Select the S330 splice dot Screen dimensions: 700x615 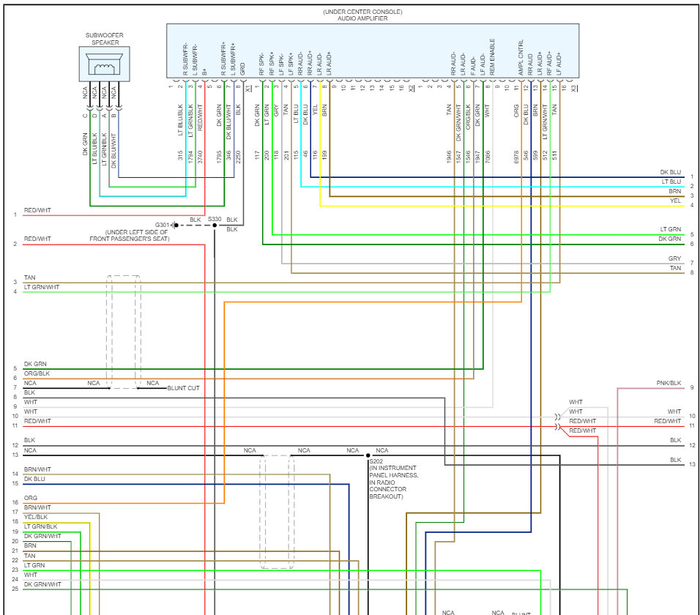point(215,225)
